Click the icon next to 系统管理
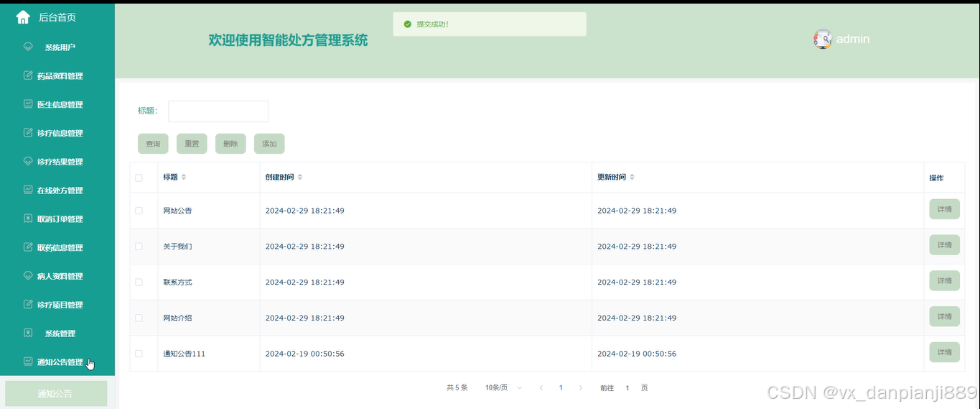 (28, 333)
